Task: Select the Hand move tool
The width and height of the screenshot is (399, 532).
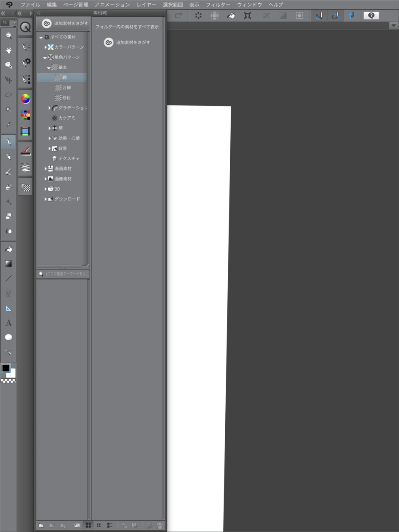Action: tap(8, 50)
